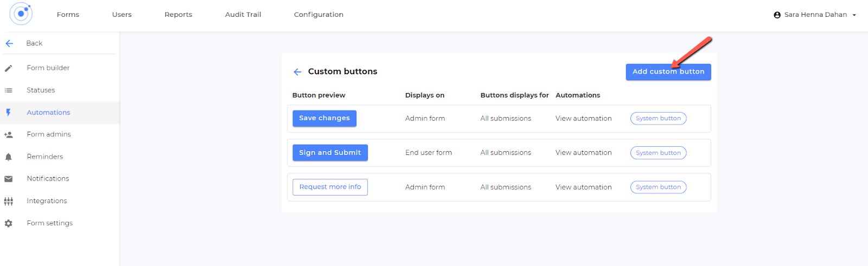Image resolution: width=868 pixels, height=266 pixels.
Task: Click System button tag in Sign and Submit row
Action: (x=658, y=153)
